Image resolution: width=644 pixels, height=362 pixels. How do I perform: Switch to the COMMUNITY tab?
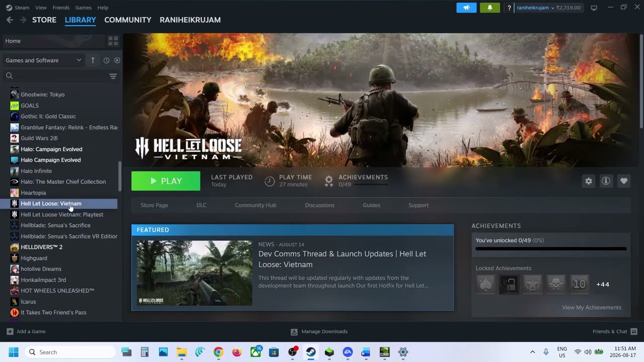(x=128, y=20)
